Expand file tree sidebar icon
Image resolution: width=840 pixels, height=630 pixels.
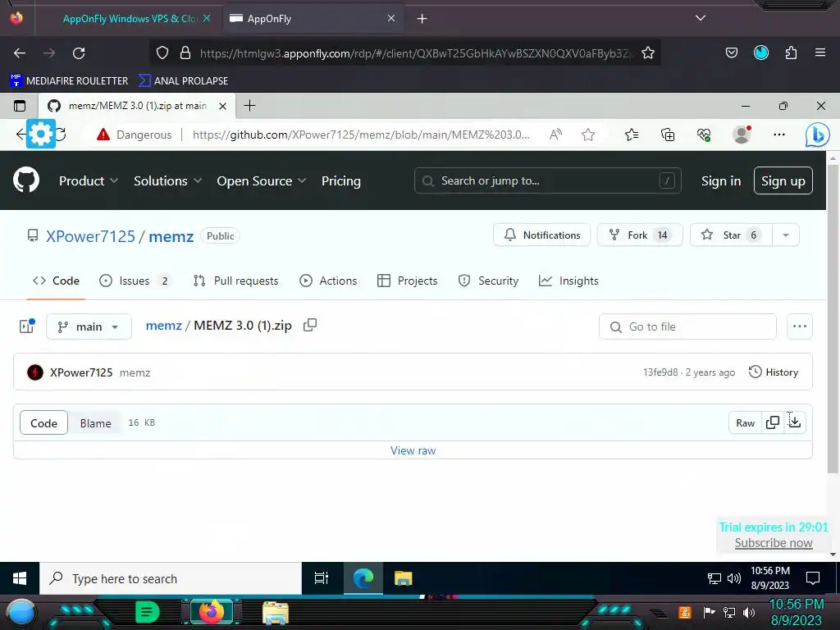[x=27, y=326]
